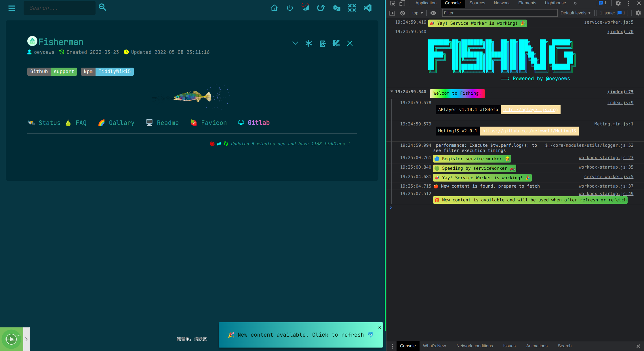Expand the Default levels dropdown
The width and height of the screenshot is (644, 351).
(x=576, y=13)
